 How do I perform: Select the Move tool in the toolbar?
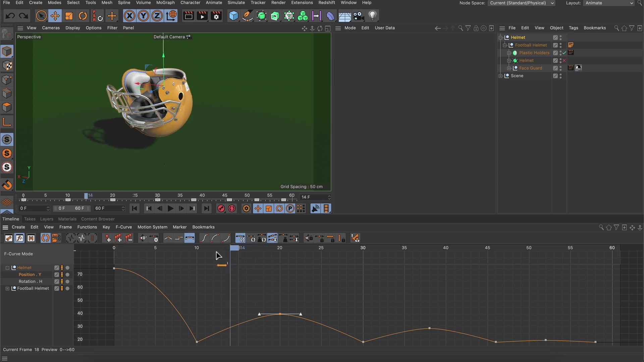(x=55, y=16)
